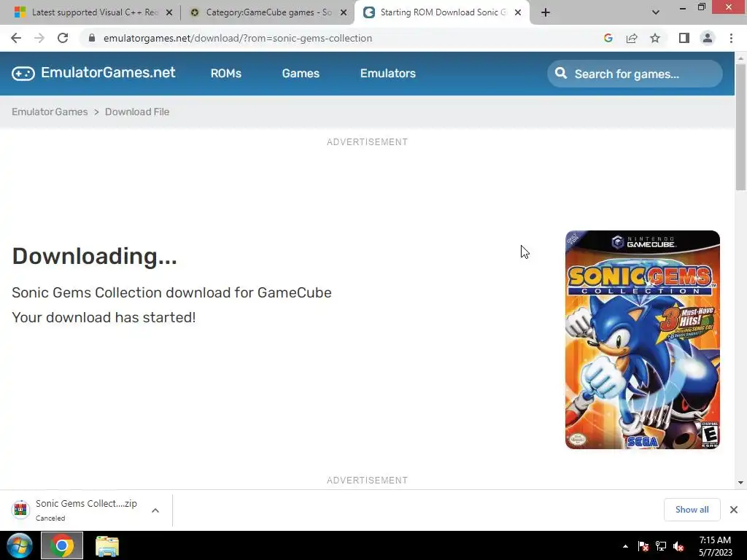Click the Sonic Gems Collection cover image
Screen dimensions: 747x560
point(642,340)
